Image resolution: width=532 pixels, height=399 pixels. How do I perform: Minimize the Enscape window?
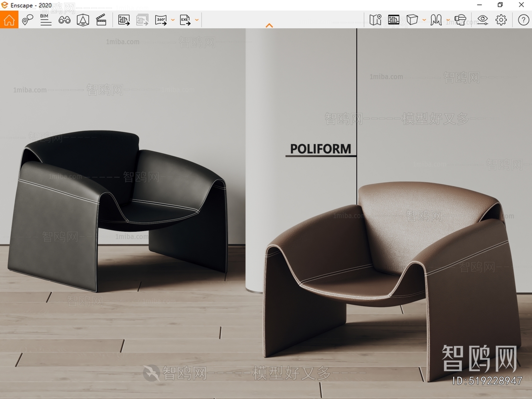click(479, 5)
